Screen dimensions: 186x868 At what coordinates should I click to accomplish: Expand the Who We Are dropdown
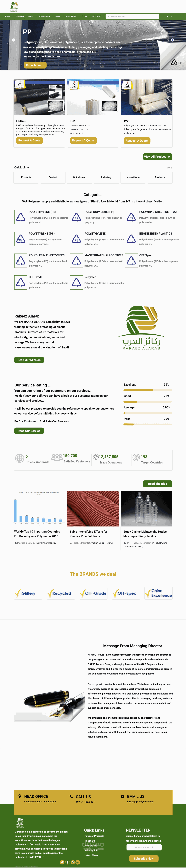[x=44, y=16]
